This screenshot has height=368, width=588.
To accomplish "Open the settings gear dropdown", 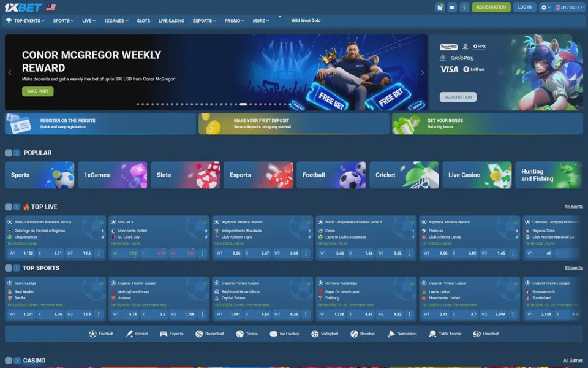I will [546, 7].
